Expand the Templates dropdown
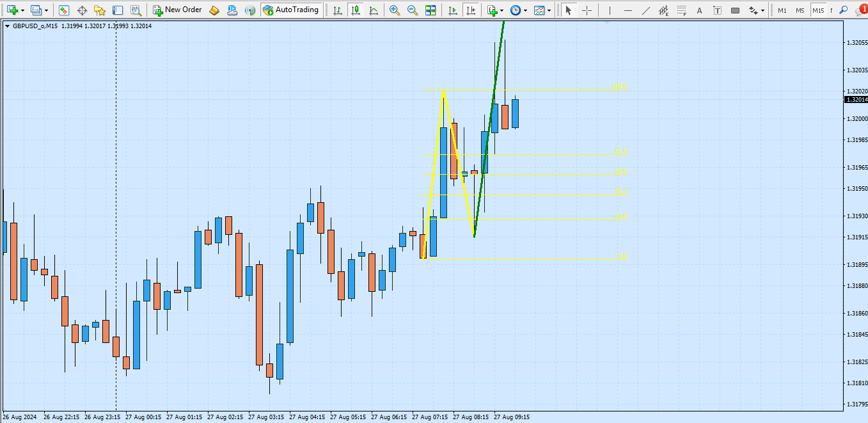Image resolution: width=868 pixels, height=423 pixels. [549, 11]
